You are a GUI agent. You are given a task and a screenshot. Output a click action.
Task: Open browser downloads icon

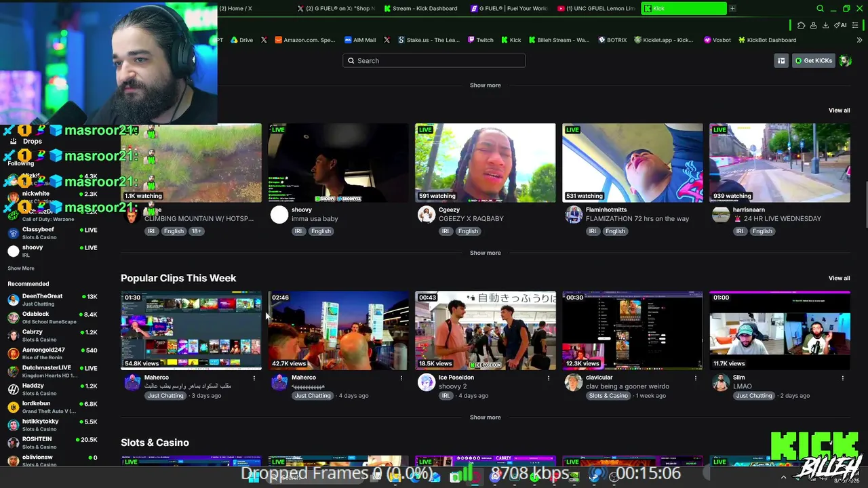click(x=825, y=25)
